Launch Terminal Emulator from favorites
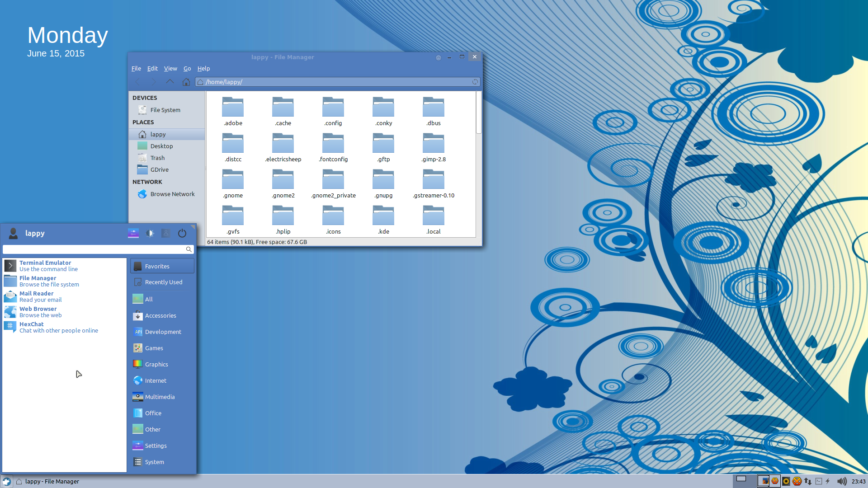Screen dimensions: 868x488 (64, 266)
